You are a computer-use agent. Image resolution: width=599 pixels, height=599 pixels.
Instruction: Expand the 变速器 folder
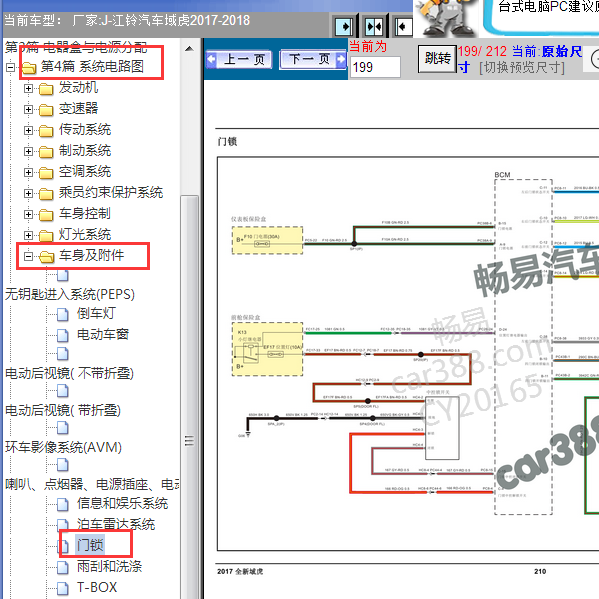[28, 109]
